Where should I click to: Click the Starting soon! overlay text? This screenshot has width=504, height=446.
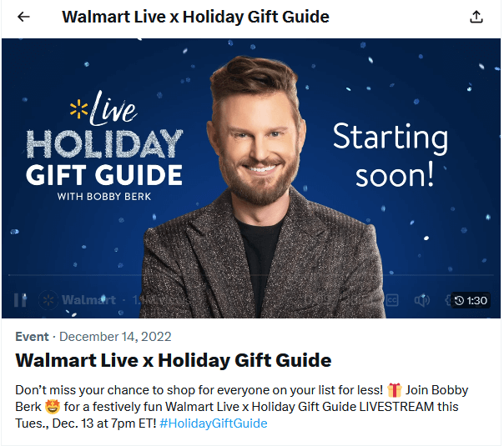point(391,155)
